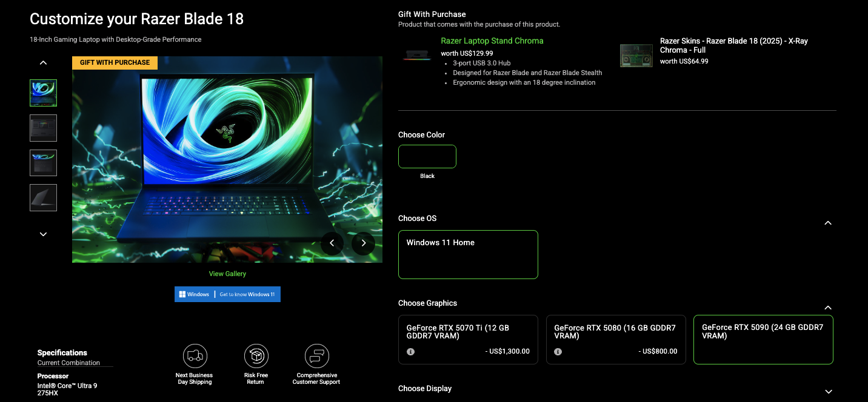This screenshot has height=402, width=868.
Task: Open the View Gallery link
Action: tap(227, 274)
